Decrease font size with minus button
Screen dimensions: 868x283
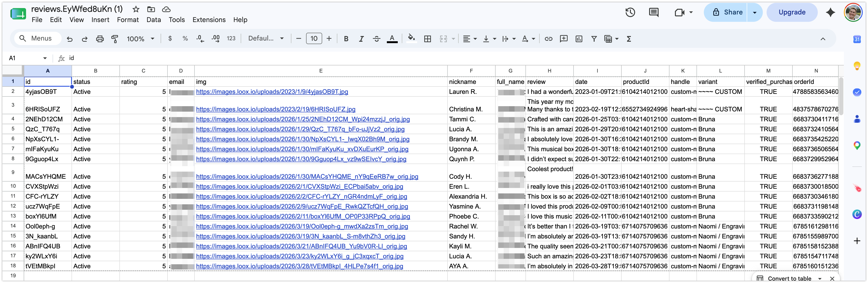(298, 38)
